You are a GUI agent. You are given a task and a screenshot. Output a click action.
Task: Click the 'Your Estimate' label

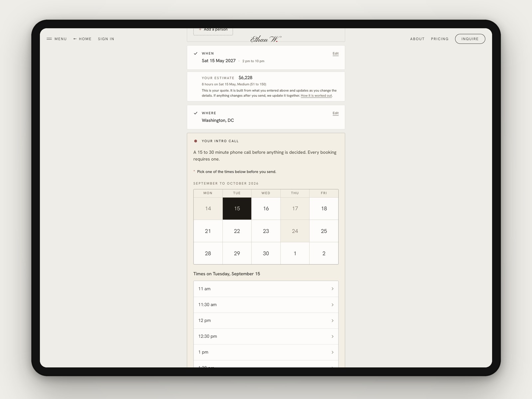click(218, 78)
